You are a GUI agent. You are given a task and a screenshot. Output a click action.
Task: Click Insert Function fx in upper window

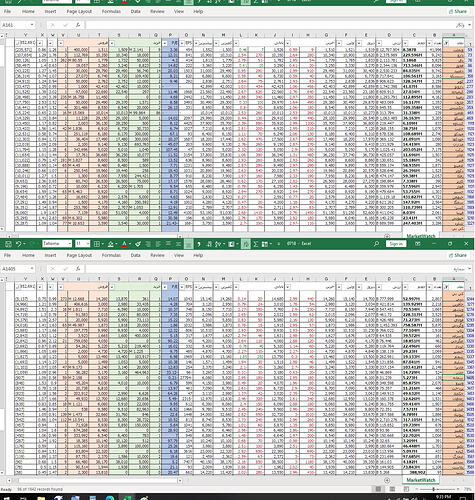(x=78, y=25)
